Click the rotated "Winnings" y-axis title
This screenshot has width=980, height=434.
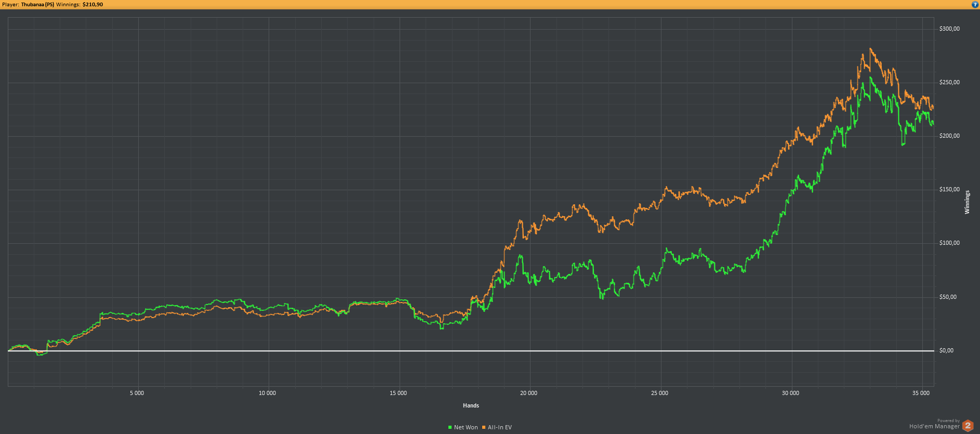pyautogui.click(x=967, y=202)
